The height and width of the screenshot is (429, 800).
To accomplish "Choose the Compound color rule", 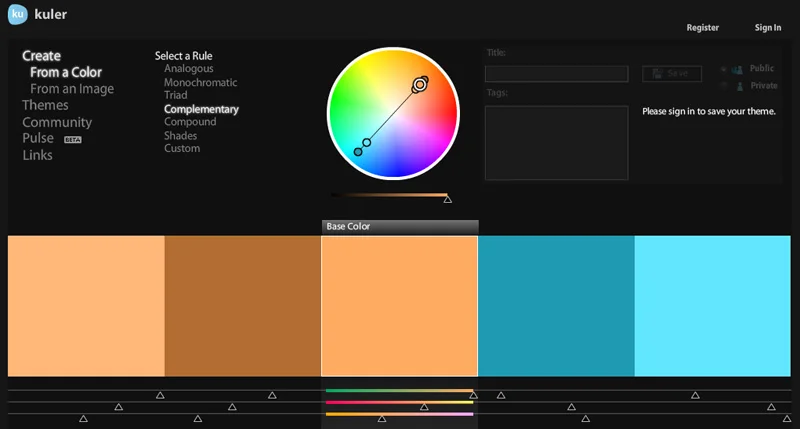I will pos(190,122).
